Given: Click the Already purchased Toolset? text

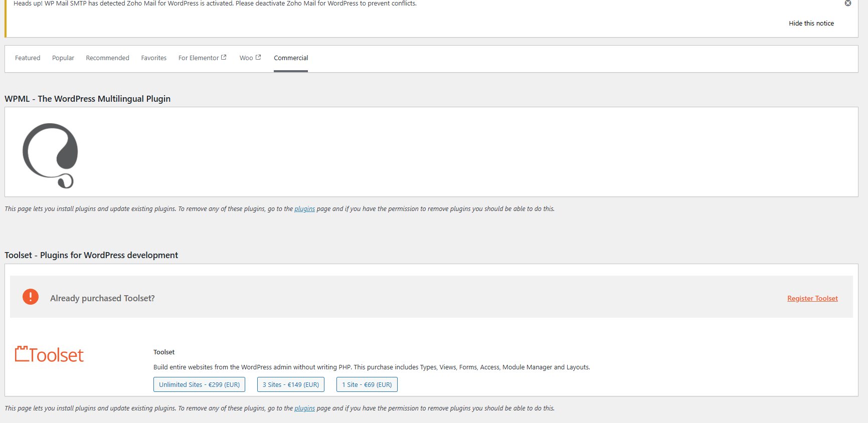Looking at the screenshot, I should [102, 298].
